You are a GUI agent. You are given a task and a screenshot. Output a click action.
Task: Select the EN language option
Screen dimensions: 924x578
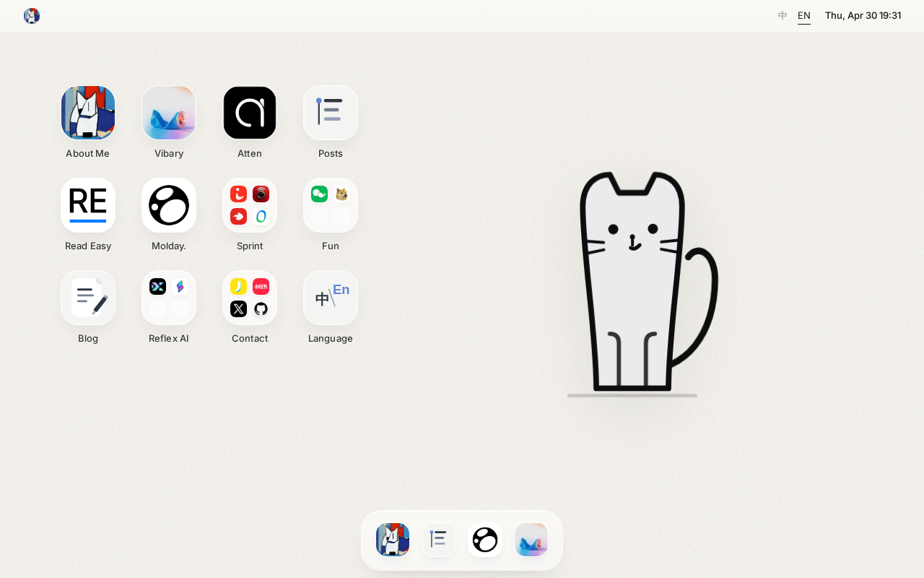coord(804,16)
